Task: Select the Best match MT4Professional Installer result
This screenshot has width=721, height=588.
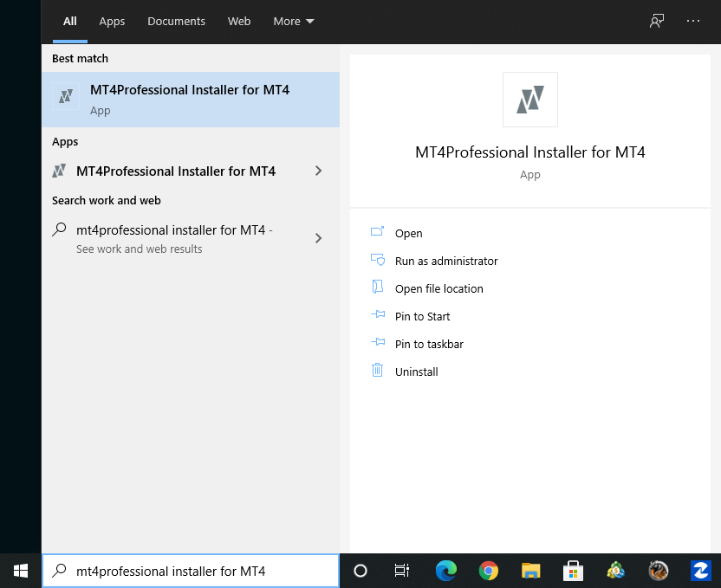Action: coord(191,100)
